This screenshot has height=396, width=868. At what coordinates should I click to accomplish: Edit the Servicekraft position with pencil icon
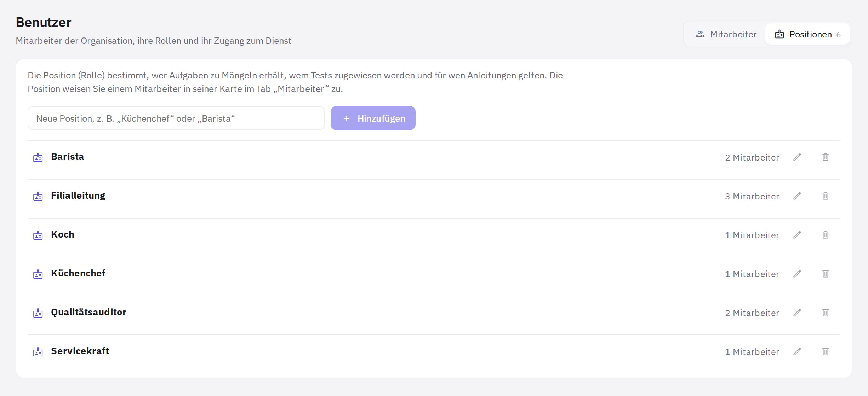[797, 351]
